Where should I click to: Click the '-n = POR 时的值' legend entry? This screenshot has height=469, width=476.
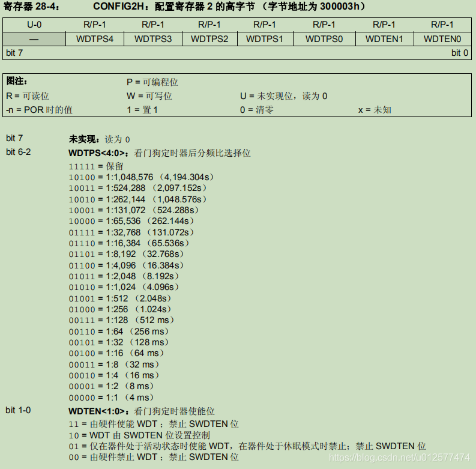39,110
